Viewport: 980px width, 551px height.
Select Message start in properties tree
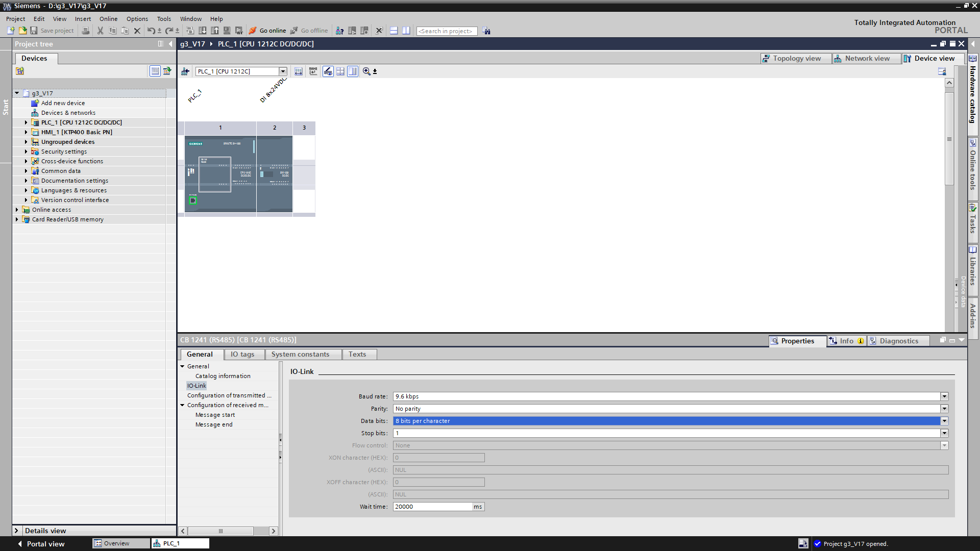pos(215,415)
